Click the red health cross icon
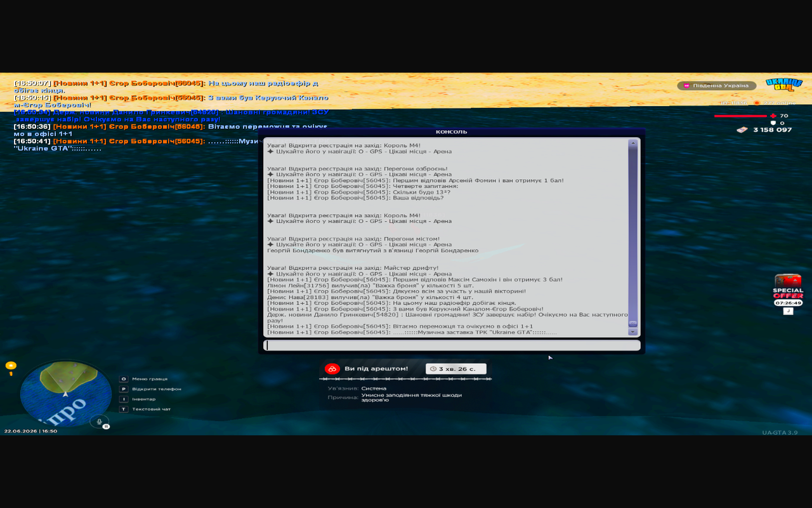812x508 pixels. pos(773,116)
